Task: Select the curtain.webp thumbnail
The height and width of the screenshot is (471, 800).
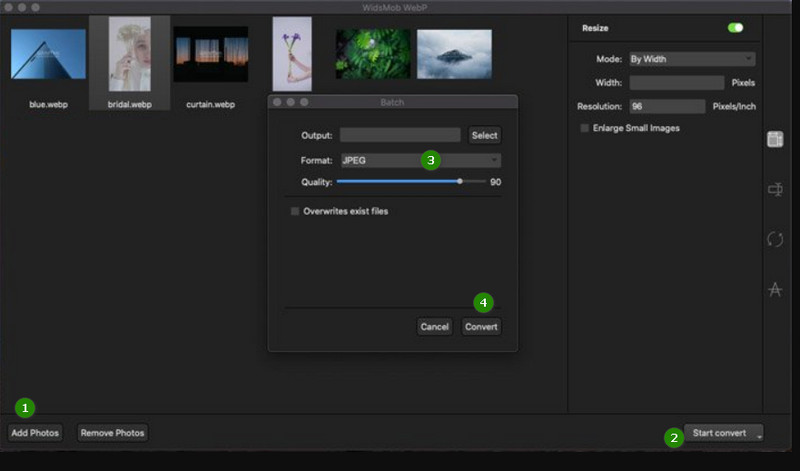Action: [x=210, y=54]
